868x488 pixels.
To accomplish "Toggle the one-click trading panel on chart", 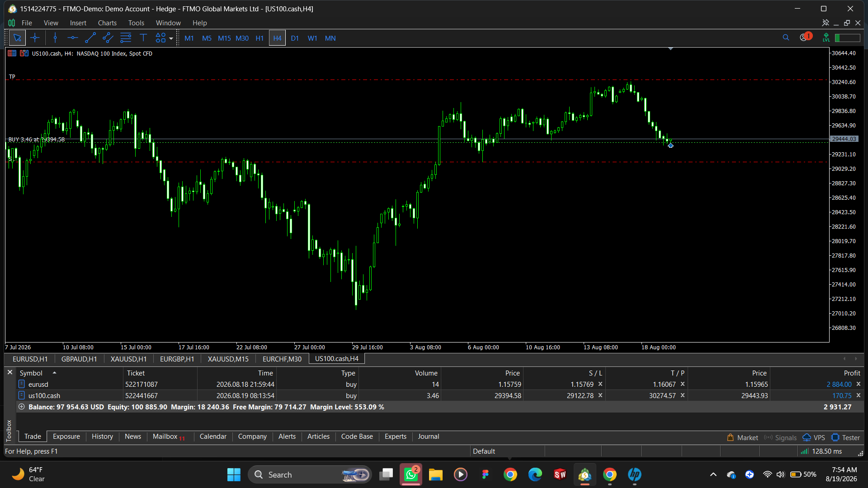I will coord(12,53).
